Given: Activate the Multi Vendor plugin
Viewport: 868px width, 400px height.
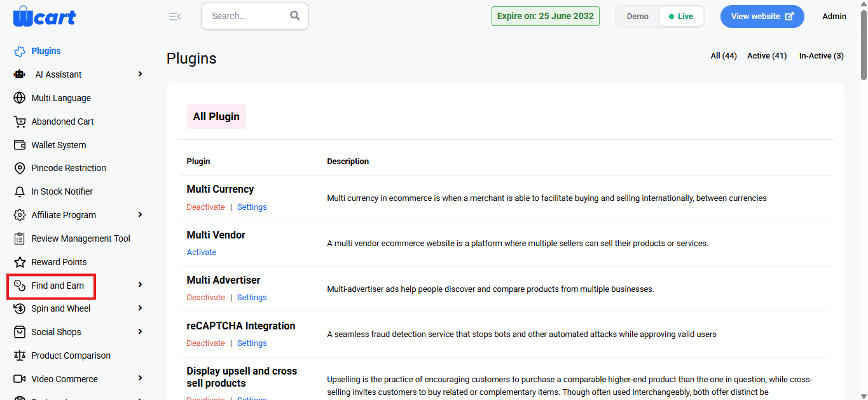Looking at the screenshot, I should click(x=202, y=252).
